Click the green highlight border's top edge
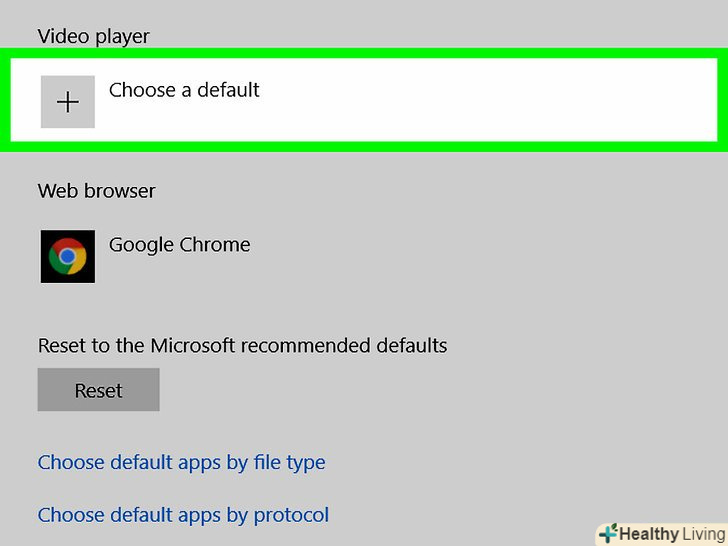Image resolution: width=728 pixels, height=546 pixels. coord(364,52)
